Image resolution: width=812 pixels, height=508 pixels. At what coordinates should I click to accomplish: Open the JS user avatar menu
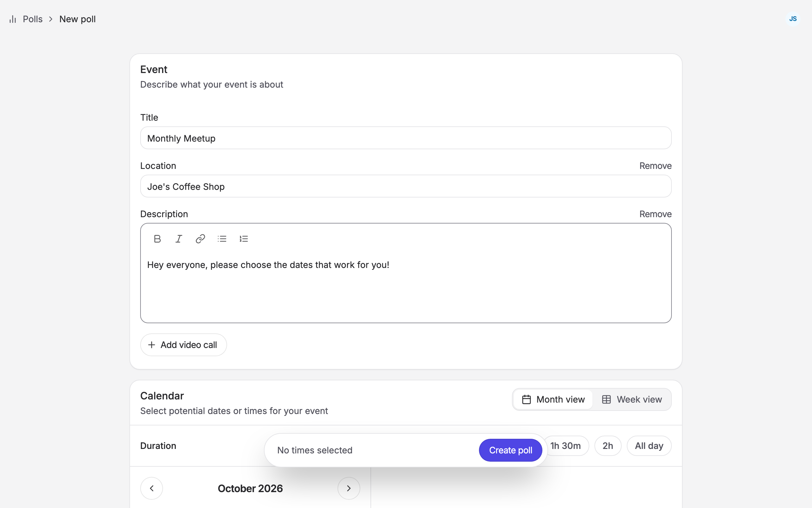793,19
